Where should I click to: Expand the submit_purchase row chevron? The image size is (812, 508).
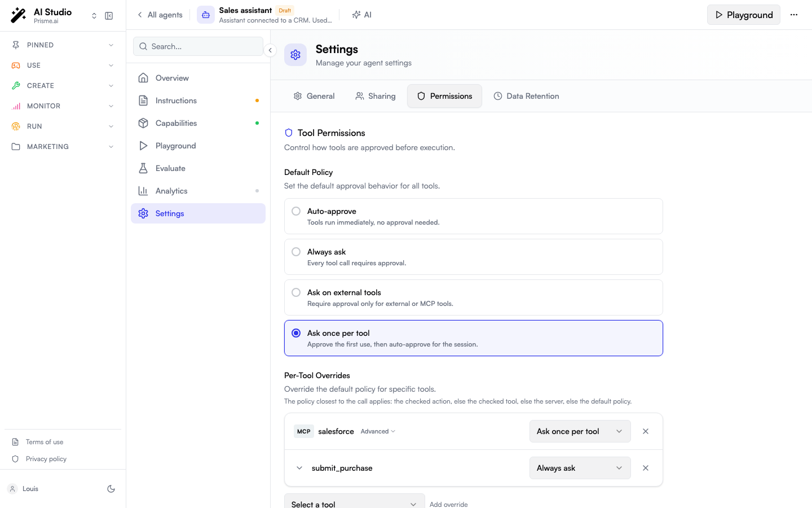tap(299, 468)
